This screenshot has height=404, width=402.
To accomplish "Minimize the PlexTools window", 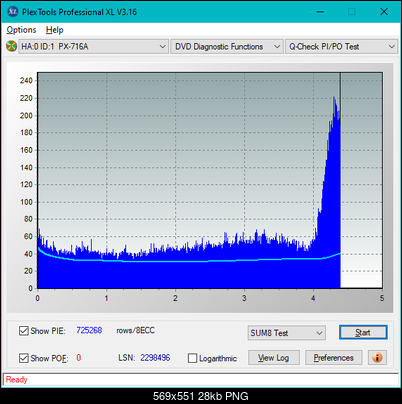I will coord(320,12).
